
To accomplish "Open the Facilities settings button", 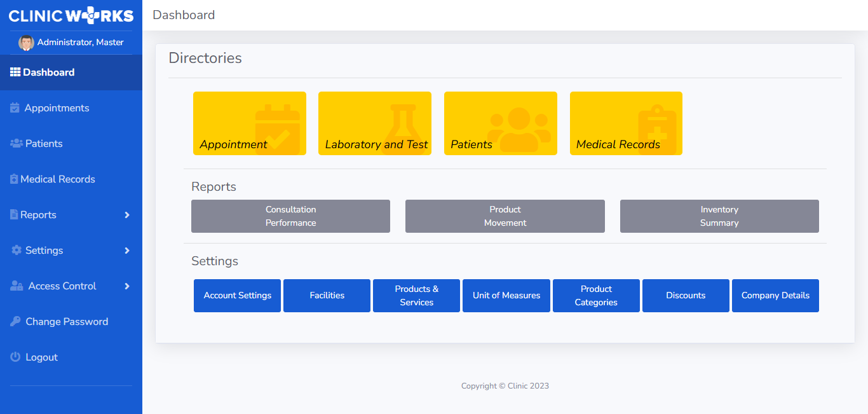I will click(x=327, y=296).
